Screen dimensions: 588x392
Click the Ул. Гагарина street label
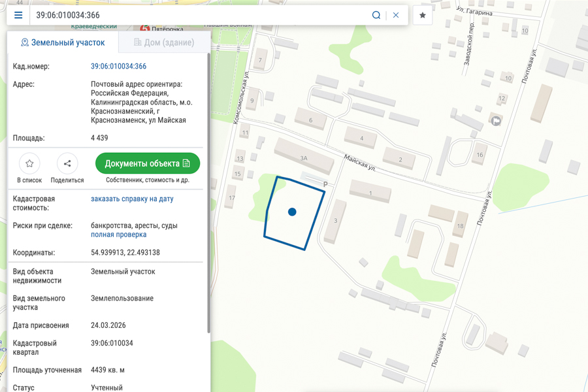pos(474,10)
